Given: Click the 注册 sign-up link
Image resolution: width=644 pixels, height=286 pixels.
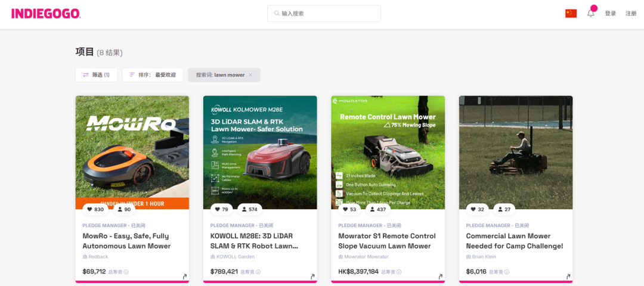Looking at the screenshot, I should (x=631, y=14).
